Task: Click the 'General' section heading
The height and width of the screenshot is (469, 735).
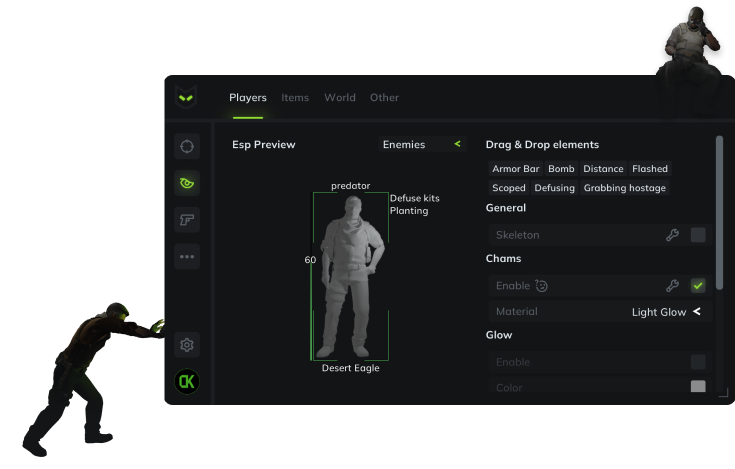Action: pos(506,208)
